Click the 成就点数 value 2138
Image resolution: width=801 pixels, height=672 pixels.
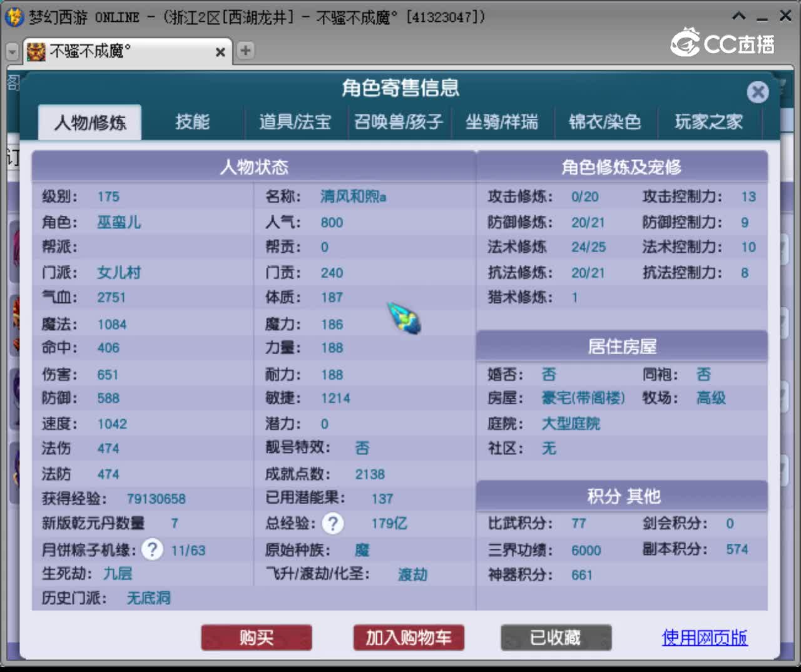click(370, 474)
